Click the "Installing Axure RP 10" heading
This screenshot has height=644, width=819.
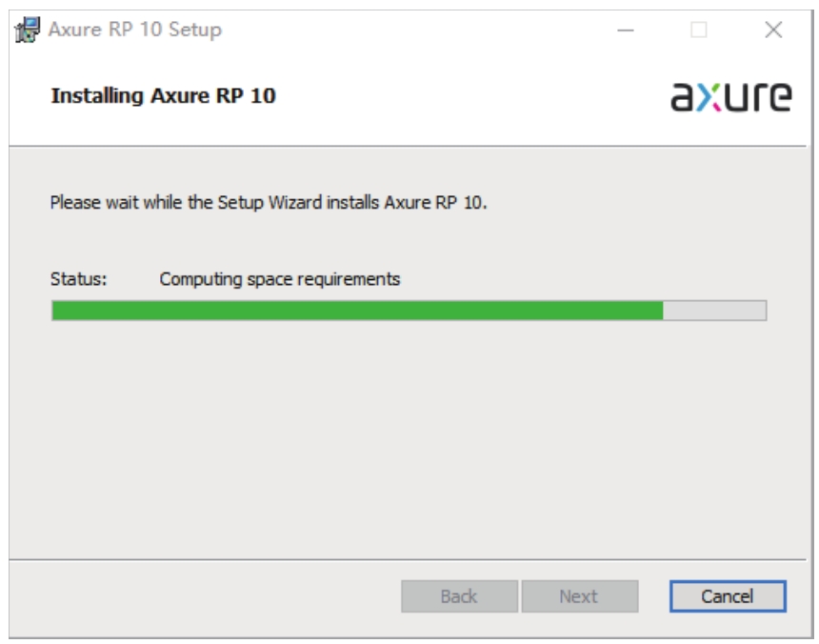(163, 96)
